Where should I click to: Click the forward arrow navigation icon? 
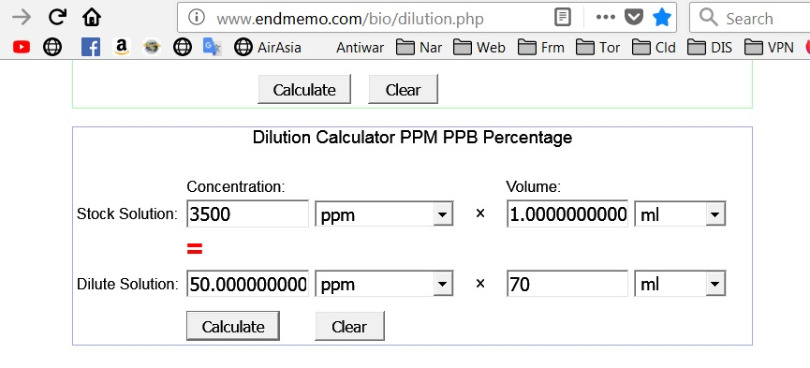click(x=21, y=18)
